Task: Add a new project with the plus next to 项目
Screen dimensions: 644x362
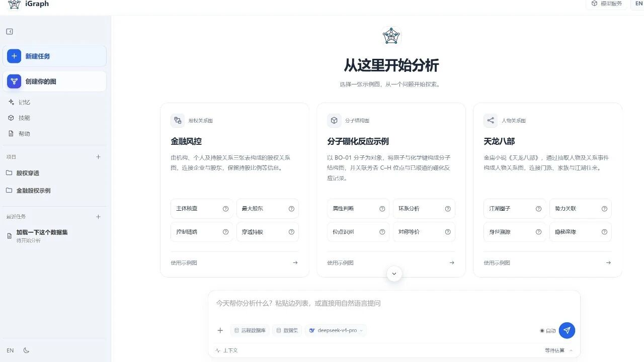Action: coord(98,157)
